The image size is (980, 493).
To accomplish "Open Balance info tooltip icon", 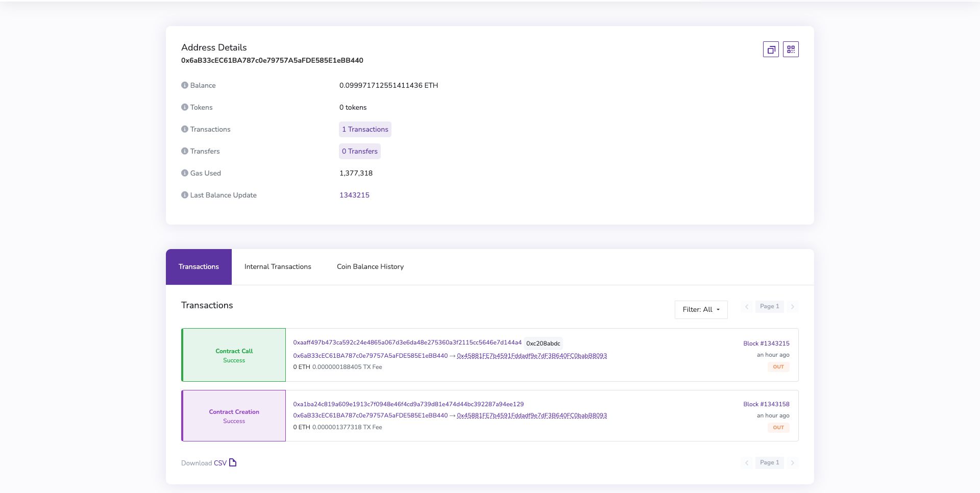I will 185,85.
